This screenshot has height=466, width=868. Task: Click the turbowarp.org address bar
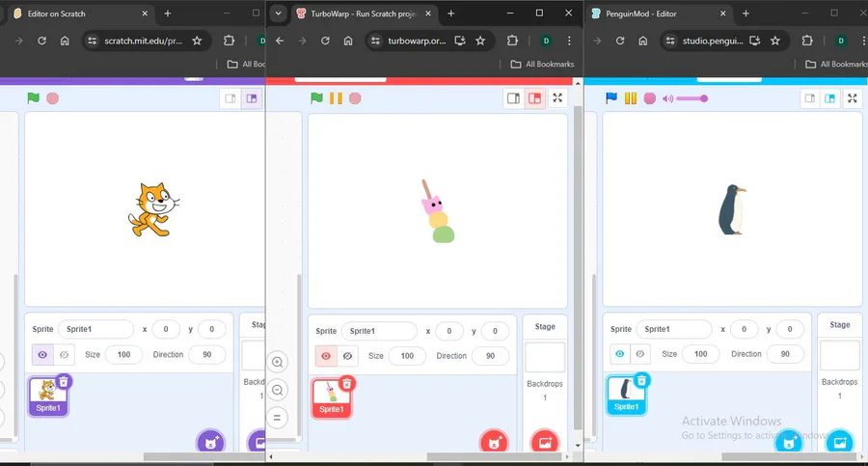(415, 41)
